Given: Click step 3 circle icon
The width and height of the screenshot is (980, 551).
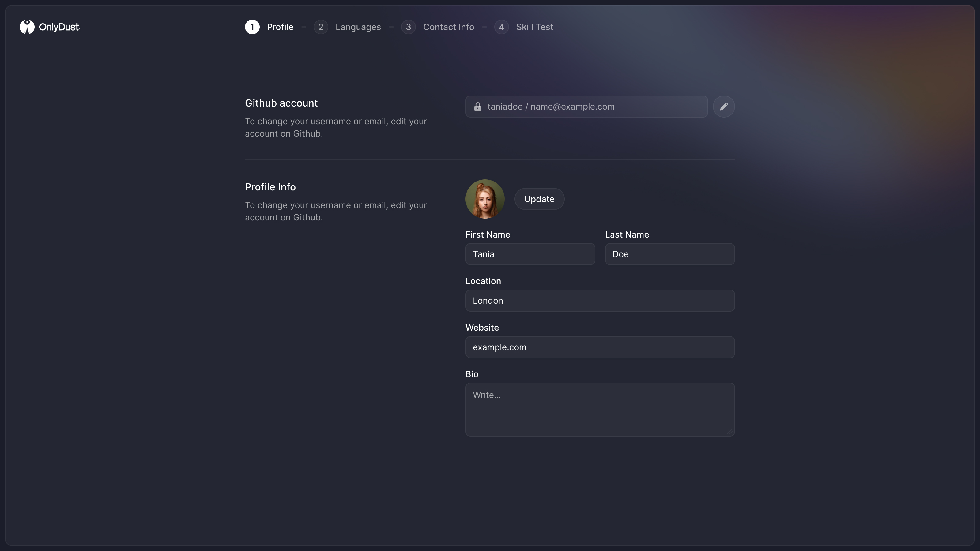Looking at the screenshot, I should click(408, 27).
